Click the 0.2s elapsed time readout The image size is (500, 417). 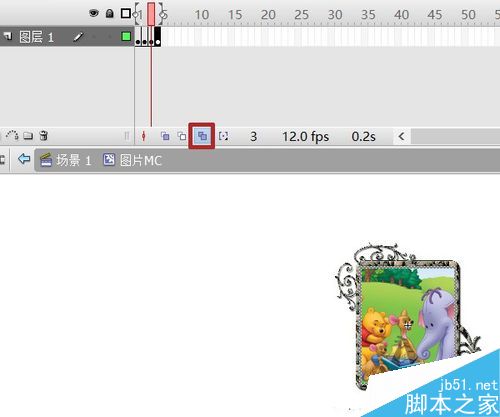click(x=364, y=137)
